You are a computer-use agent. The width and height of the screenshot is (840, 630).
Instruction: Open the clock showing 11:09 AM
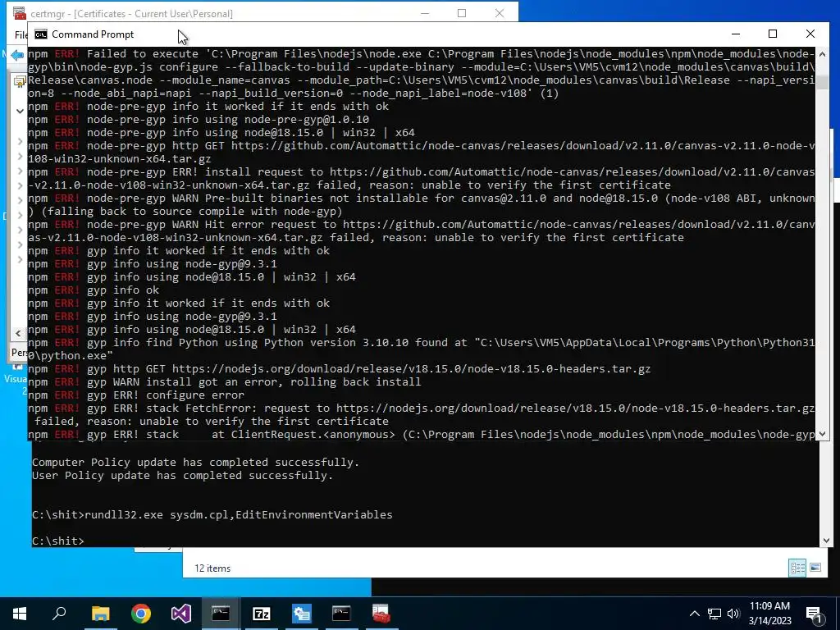pyautogui.click(x=769, y=614)
